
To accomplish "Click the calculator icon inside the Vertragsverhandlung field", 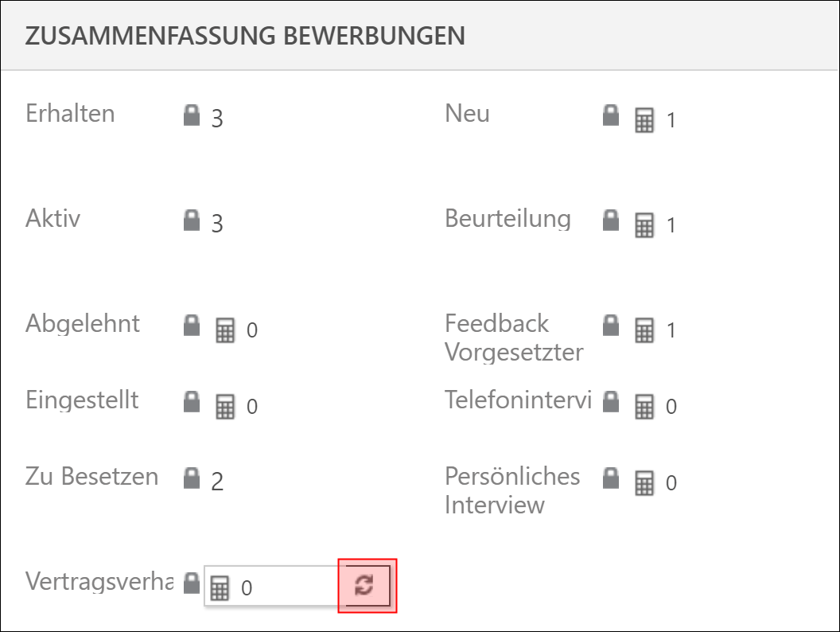I will (x=220, y=588).
